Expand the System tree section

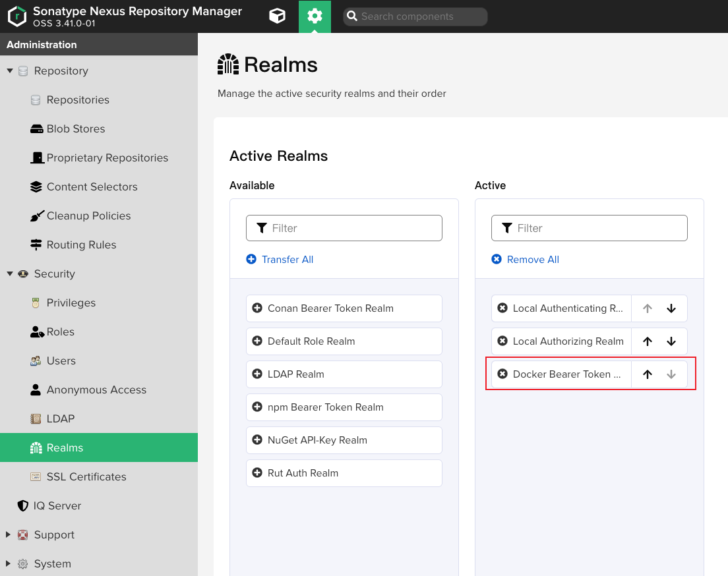pos(9,563)
